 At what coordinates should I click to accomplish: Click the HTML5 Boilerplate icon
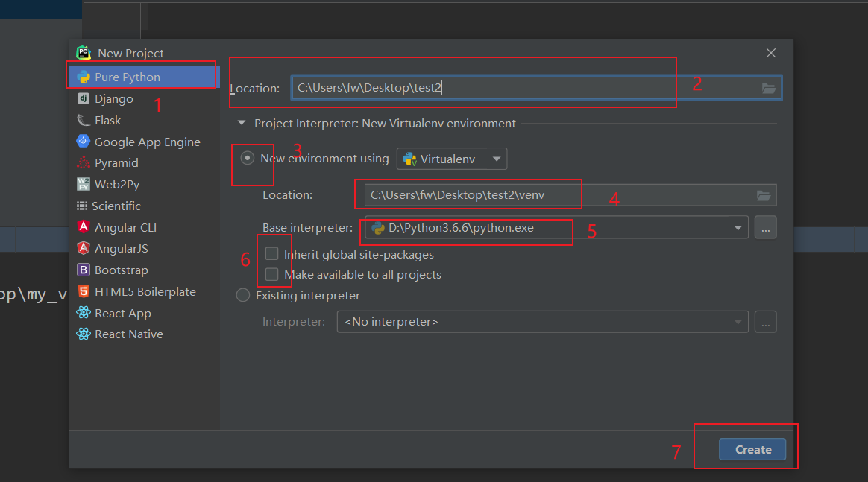coord(83,291)
